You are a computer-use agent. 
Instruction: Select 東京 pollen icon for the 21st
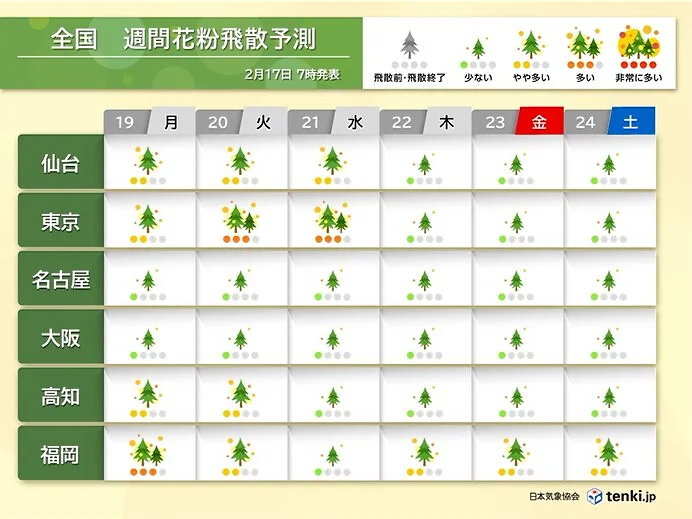(x=332, y=218)
